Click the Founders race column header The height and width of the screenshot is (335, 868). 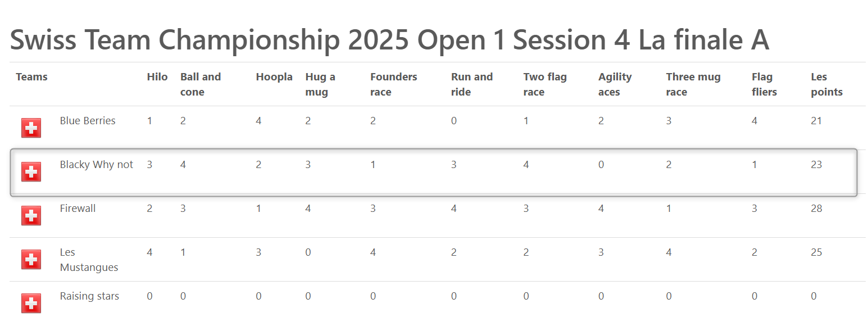coord(394,84)
